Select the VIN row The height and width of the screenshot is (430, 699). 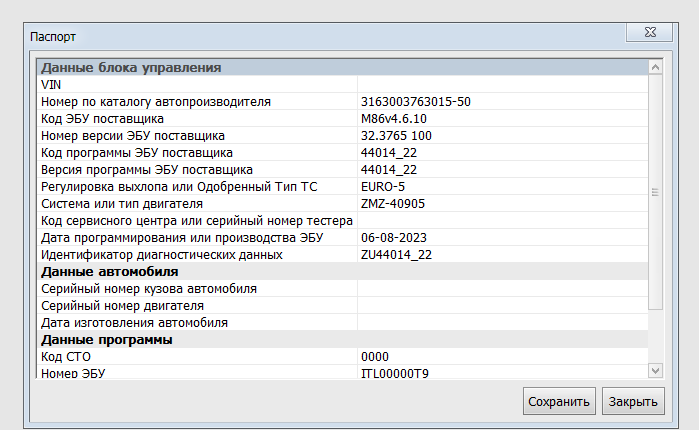coord(343,84)
